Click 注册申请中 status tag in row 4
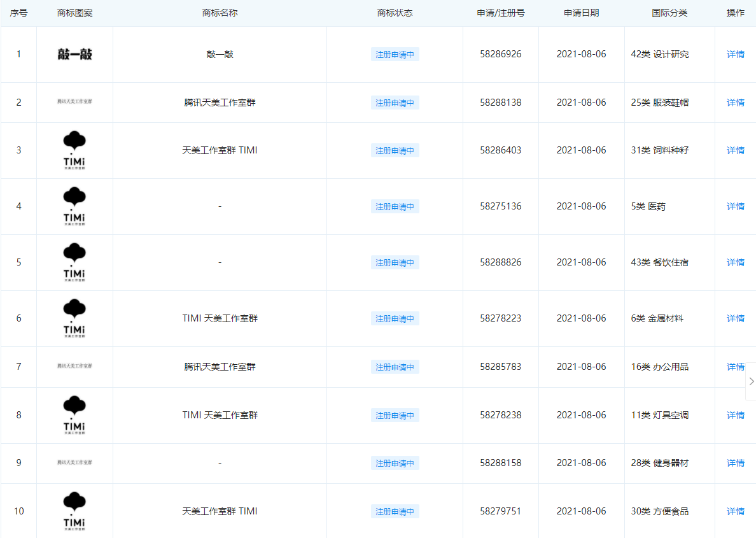756x538 pixels. pos(395,206)
